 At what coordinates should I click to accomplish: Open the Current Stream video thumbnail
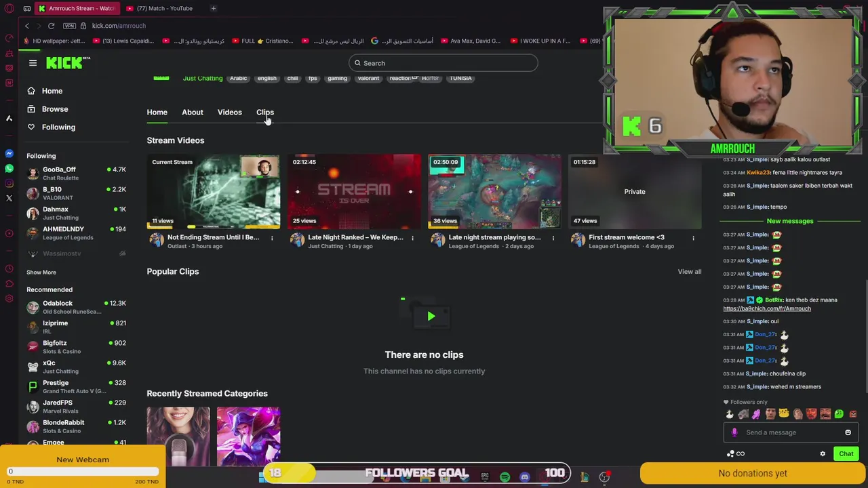coord(214,191)
